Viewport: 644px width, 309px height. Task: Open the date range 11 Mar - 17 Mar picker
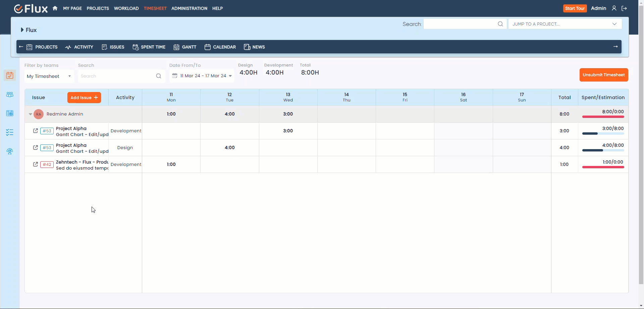click(x=202, y=76)
